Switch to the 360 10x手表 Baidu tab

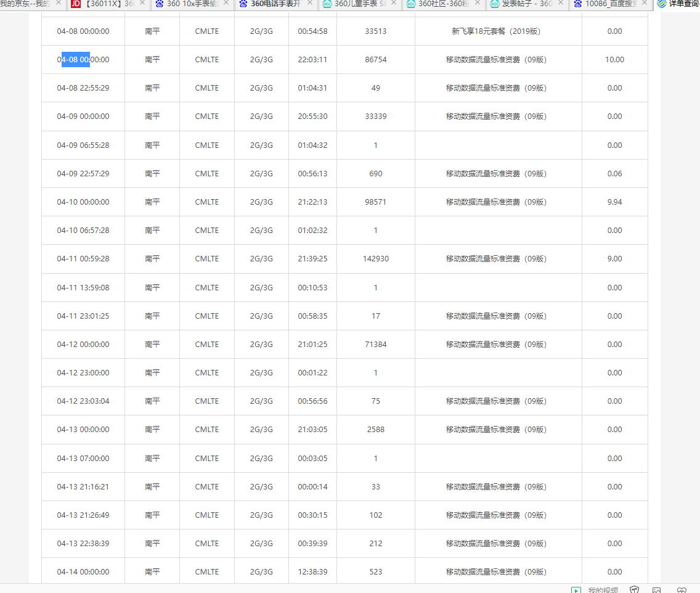[x=192, y=4]
